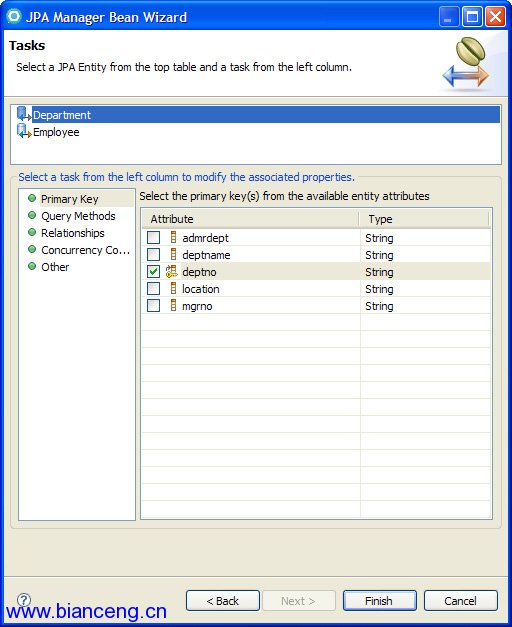The height and width of the screenshot is (627, 512).
Task: Click the admrdept attribute field icon
Action: (173, 238)
